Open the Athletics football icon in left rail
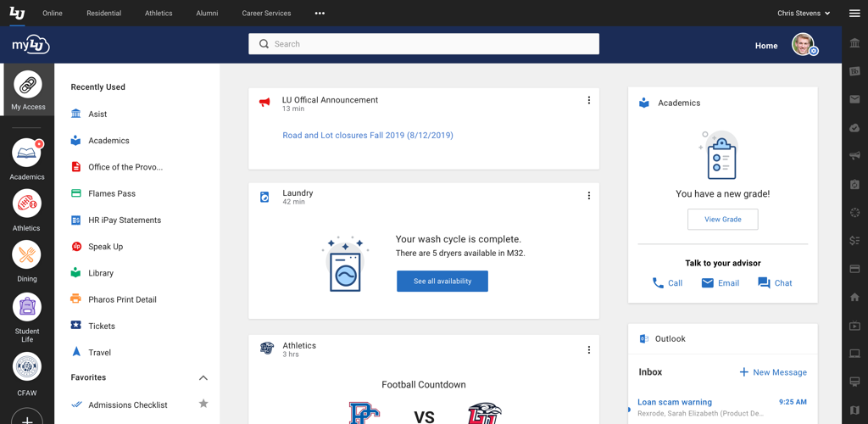Screen dimensions: 868x424 [26, 204]
